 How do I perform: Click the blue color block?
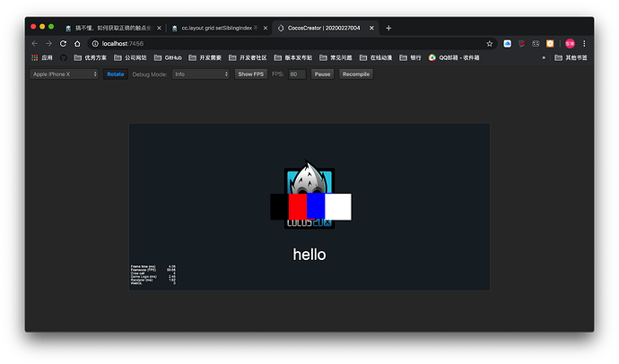pyautogui.click(x=316, y=206)
